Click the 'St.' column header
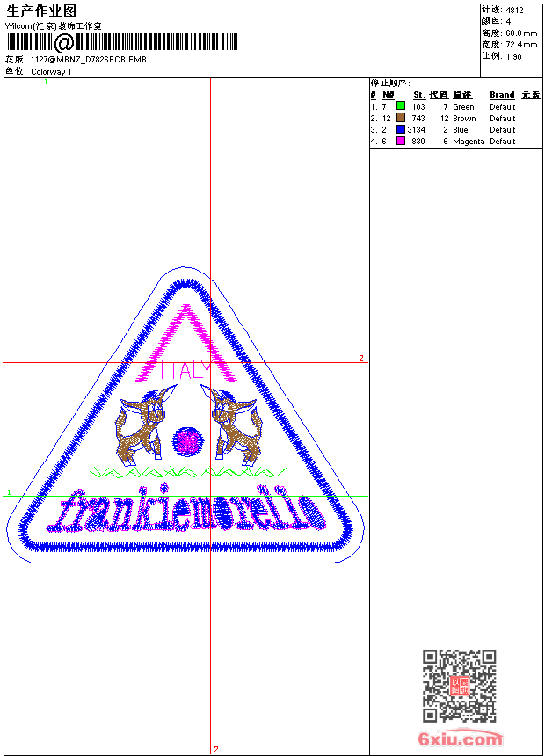The width and height of the screenshot is (545, 756). tap(419, 95)
